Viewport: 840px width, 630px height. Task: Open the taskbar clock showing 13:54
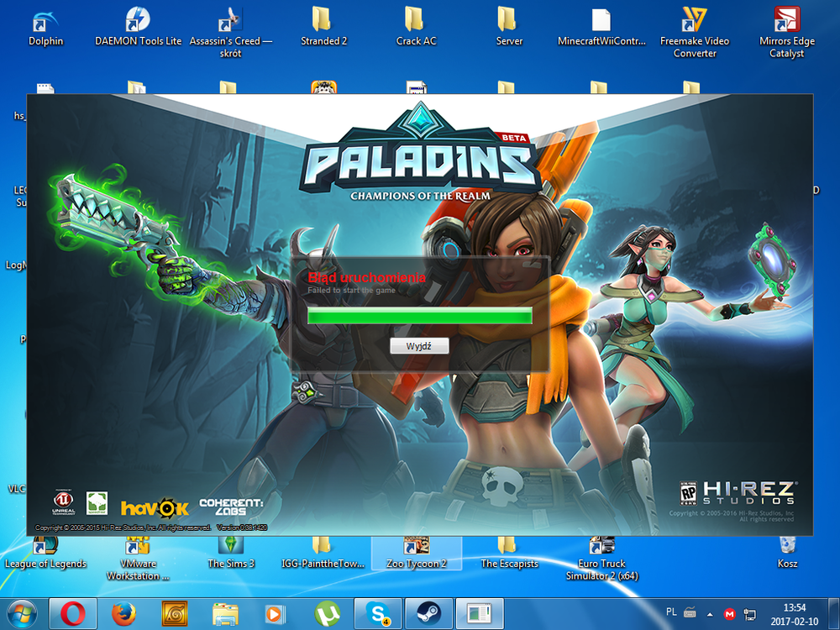coord(795,615)
